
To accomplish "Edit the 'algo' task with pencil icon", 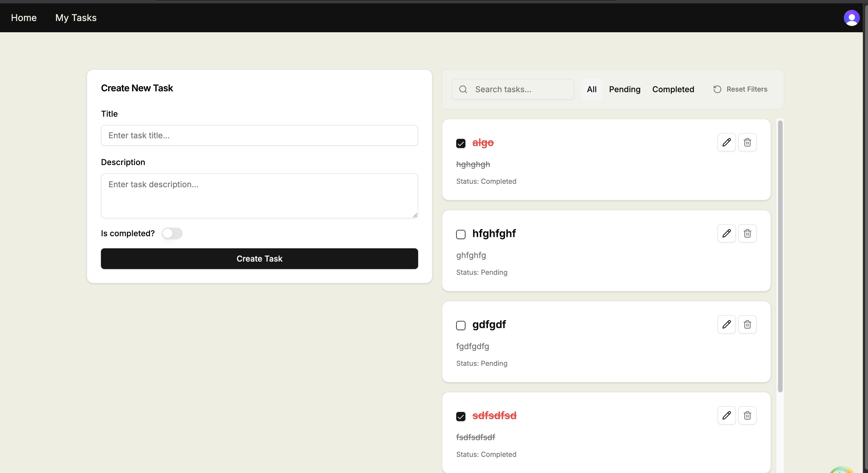I will point(726,142).
